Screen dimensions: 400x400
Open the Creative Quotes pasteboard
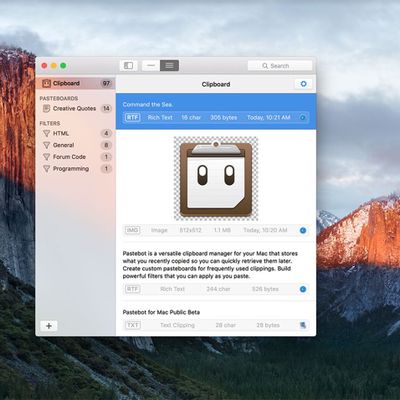pos(75,108)
